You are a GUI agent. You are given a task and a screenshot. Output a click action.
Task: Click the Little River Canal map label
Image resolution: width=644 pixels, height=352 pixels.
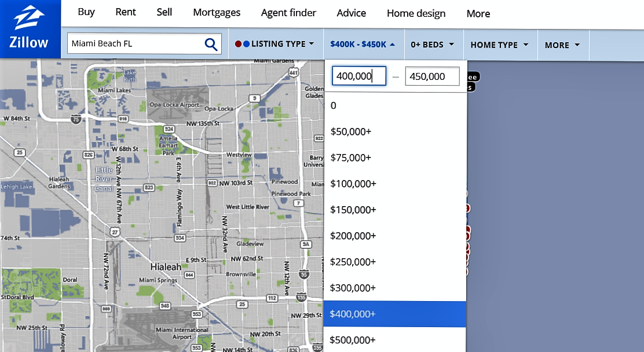point(104,179)
